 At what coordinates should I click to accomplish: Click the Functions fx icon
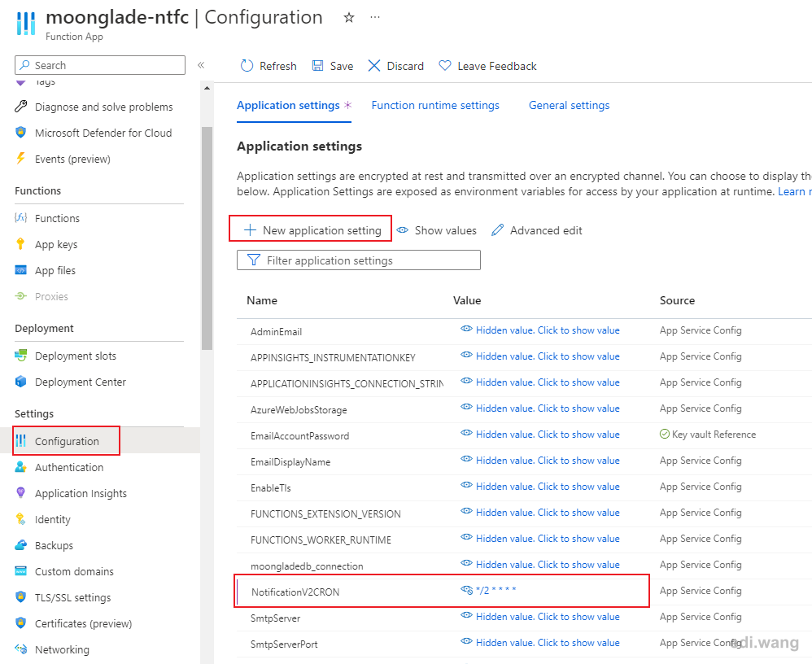click(20, 218)
